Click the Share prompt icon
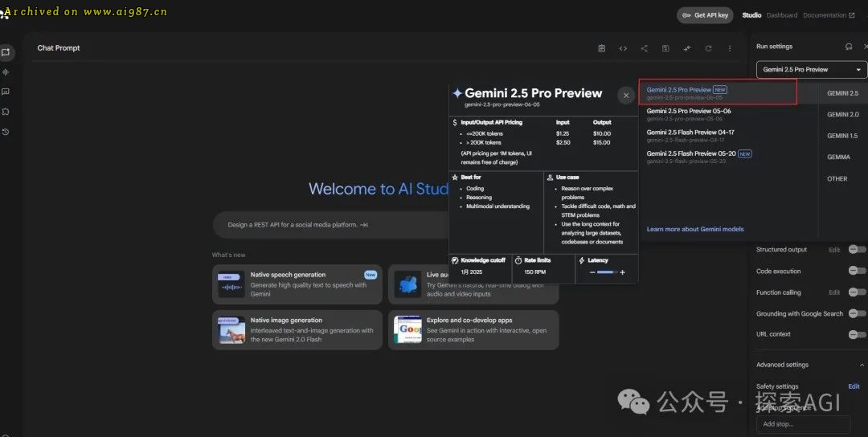Image resolution: width=868 pixels, height=437 pixels. [x=645, y=49]
